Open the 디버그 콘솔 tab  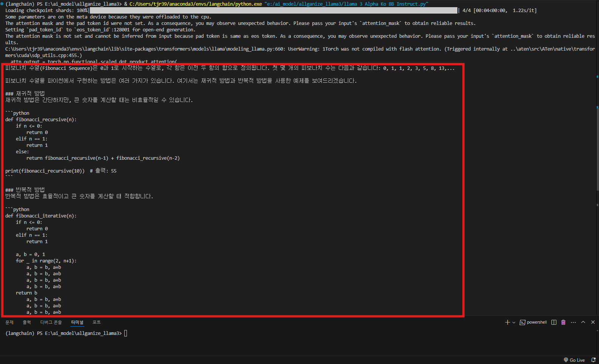tap(51, 322)
